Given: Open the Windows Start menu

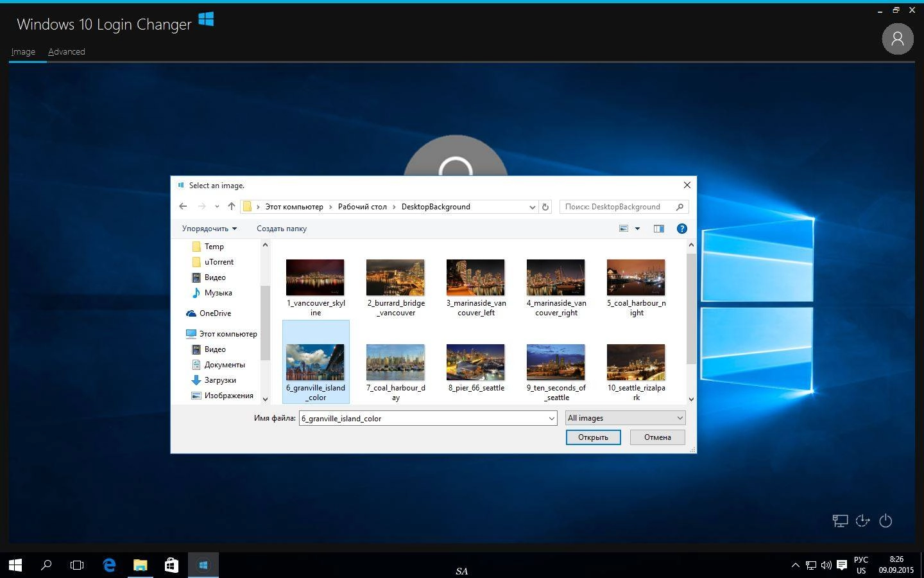Looking at the screenshot, I should click(15, 565).
